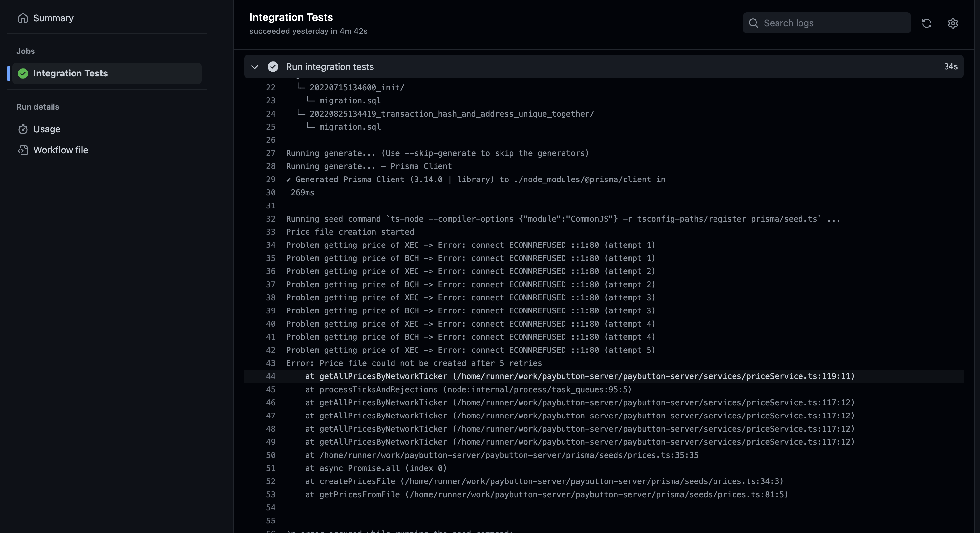Click log line number 43
Image resolution: width=980 pixels, height=533 pixels.
click(270, 363)
